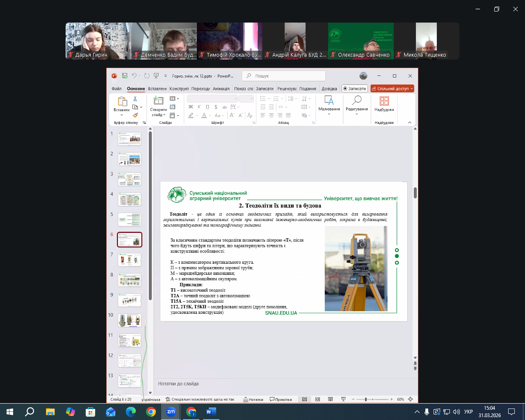Switch to Slide Sorter view
525x420 pixels.
point(317,399)
